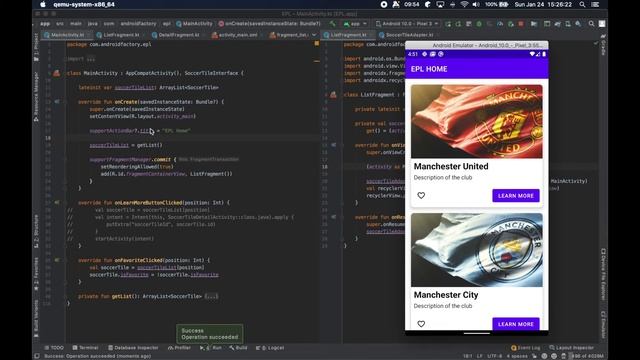Toggle favorite heart on Manchester City card
The width and height of the screenshot is (640, 360).
(x=421, y=324)
